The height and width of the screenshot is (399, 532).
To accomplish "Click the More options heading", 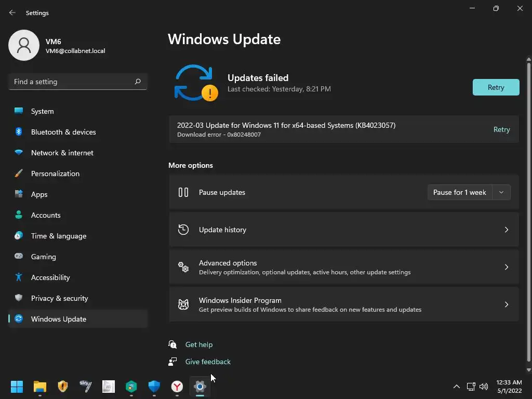I will point(191,165).
